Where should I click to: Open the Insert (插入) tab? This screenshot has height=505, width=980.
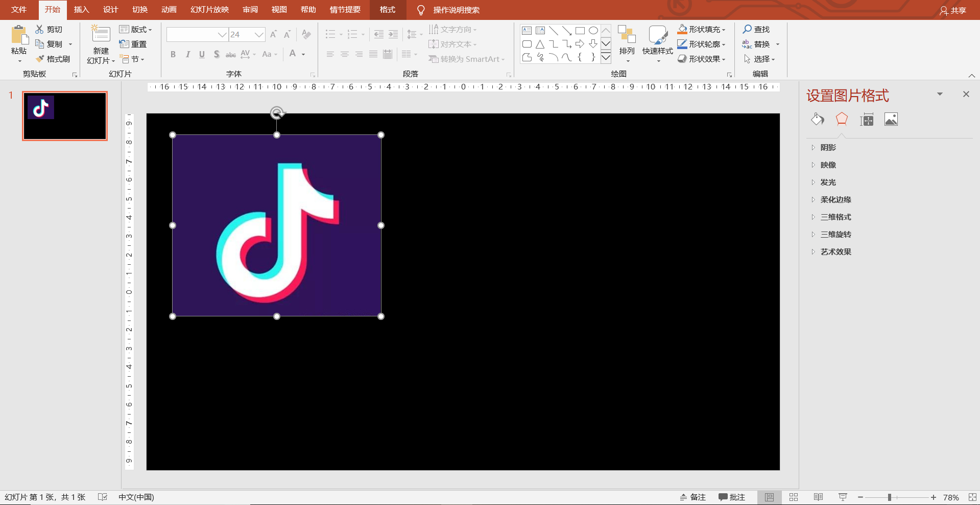tap(81, 10)
